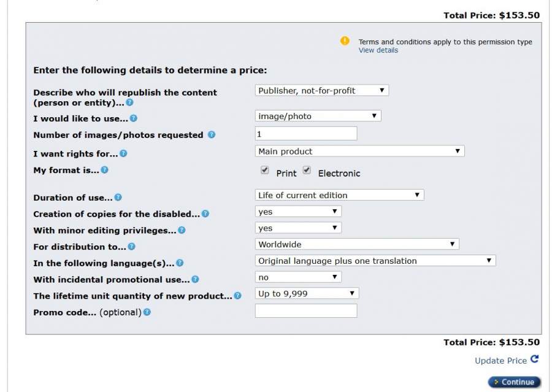Click help icon beside "Promo code"
The image size is (552, 392).
click(147, 312)
